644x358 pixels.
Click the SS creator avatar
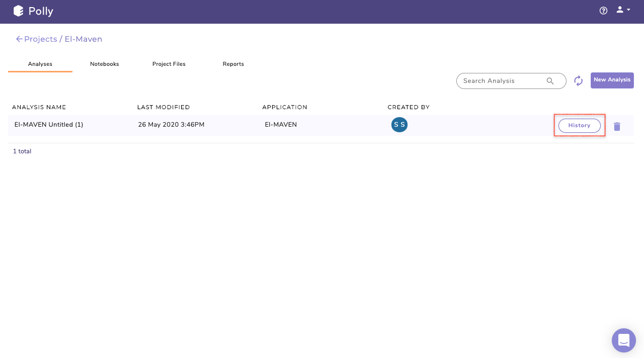click(399, 125)
